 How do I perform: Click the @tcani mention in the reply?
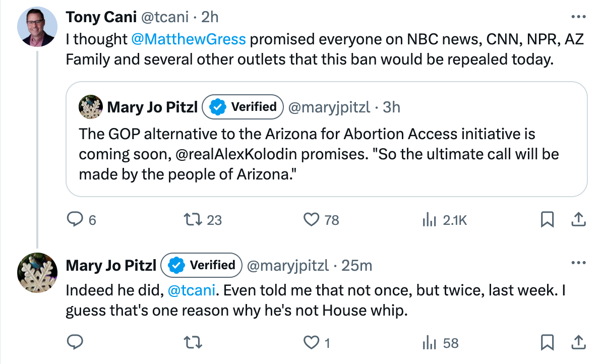[192, 289]
